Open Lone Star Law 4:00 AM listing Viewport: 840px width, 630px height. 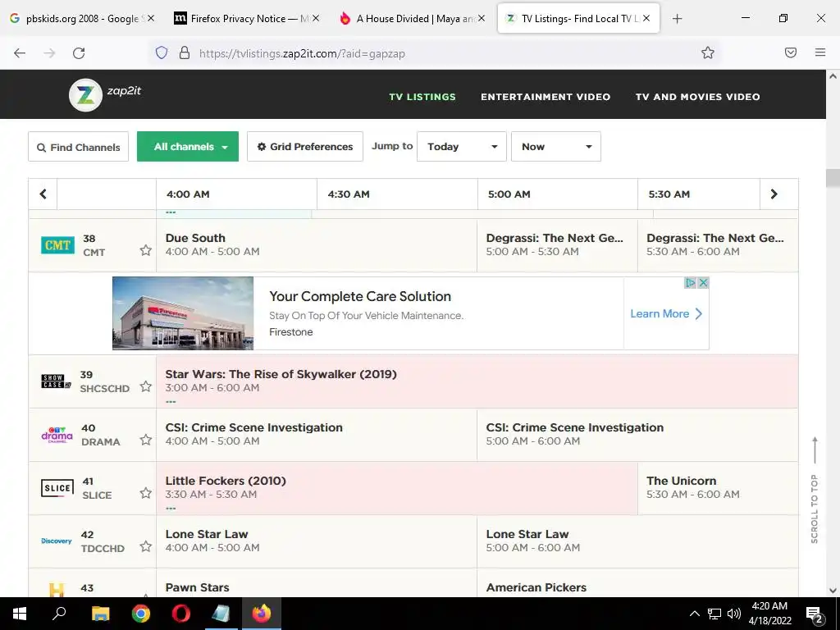[x=317, y=541]
